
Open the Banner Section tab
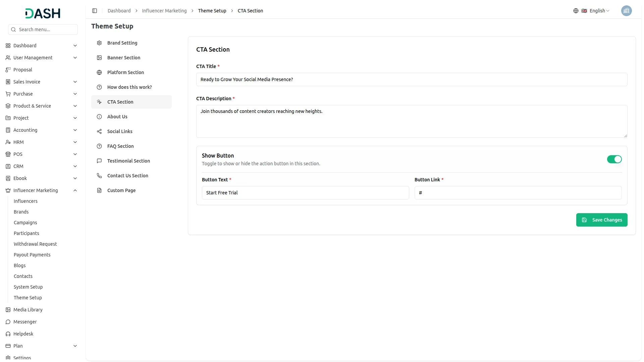tap(123, 58)
